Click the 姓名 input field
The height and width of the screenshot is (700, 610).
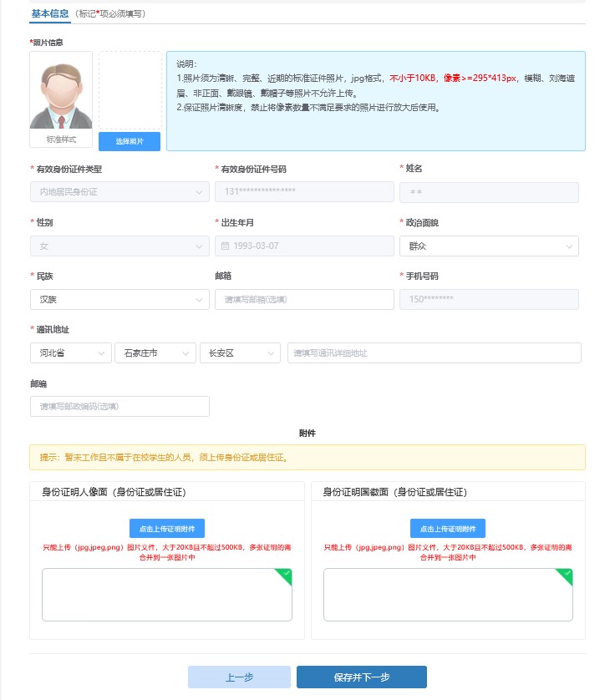(x=489, y=192)
